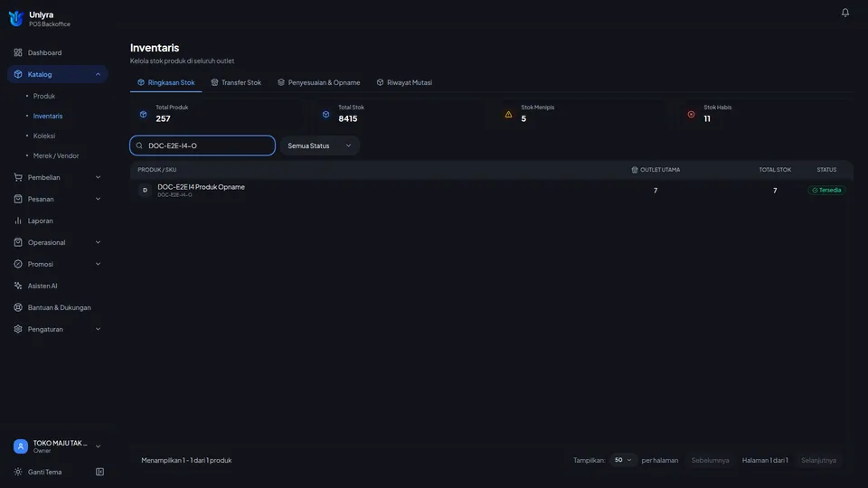Expand the Pengaturan submenu chevron
This screenshot has width=868, height=488.
pyautogui.click(x=98, y=329)
